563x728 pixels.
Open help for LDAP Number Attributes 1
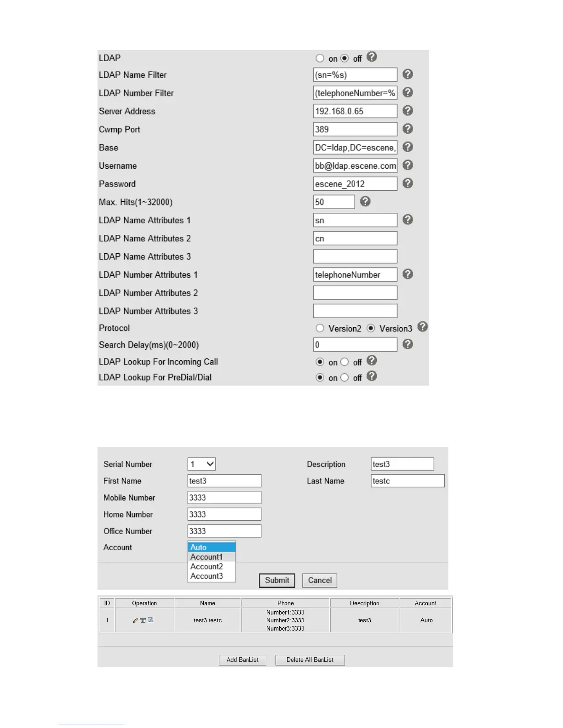(x=408, y=274)
